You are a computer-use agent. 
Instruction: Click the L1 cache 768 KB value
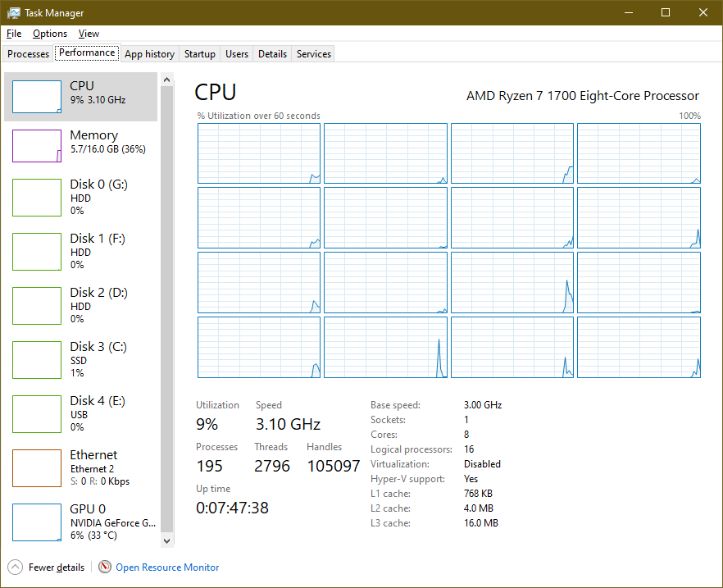478,494
